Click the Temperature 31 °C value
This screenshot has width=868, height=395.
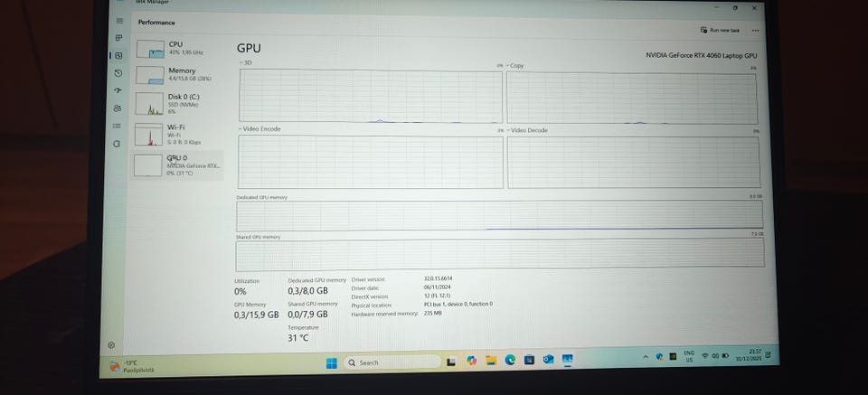click(x=297, y=338)
